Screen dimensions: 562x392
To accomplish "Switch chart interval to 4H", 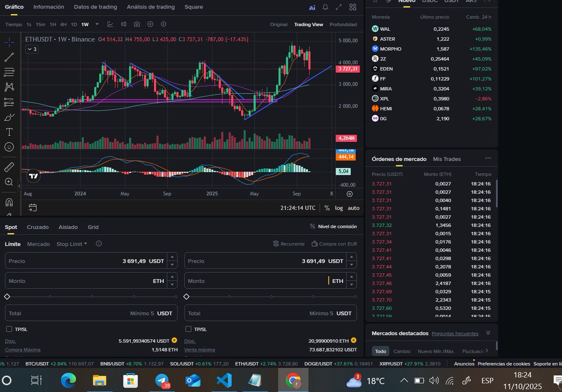I will [63, 24].
